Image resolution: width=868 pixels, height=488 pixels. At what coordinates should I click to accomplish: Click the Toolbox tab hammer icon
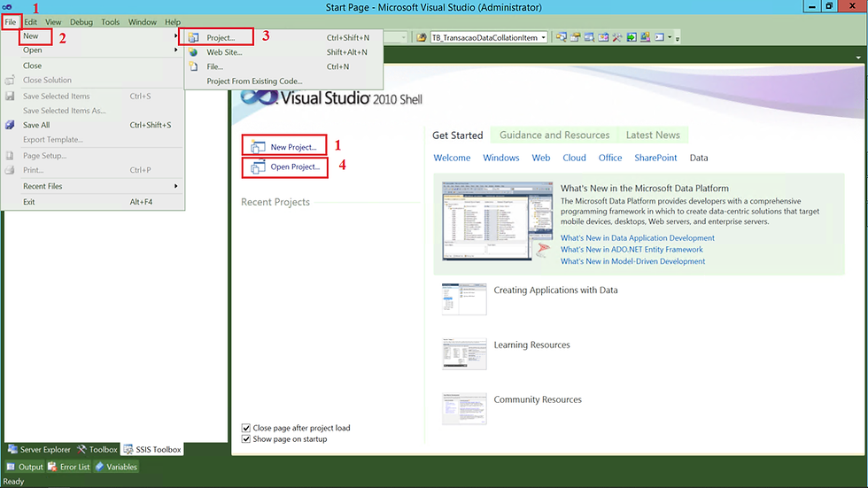coord(81,449)
